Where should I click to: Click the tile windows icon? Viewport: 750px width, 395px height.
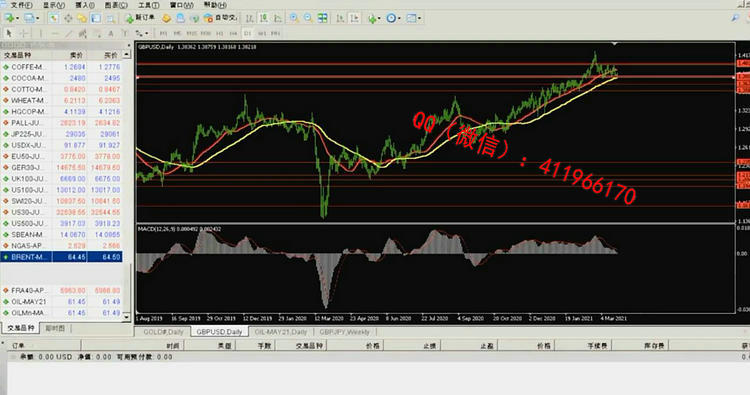tap(323, 18)
